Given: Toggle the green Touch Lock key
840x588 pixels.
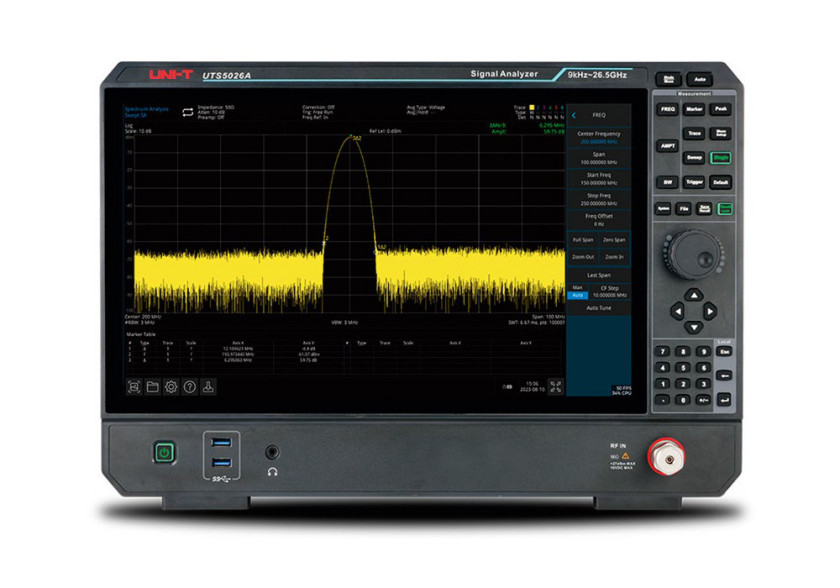Looking at the screenshot, I should (725, 209).
